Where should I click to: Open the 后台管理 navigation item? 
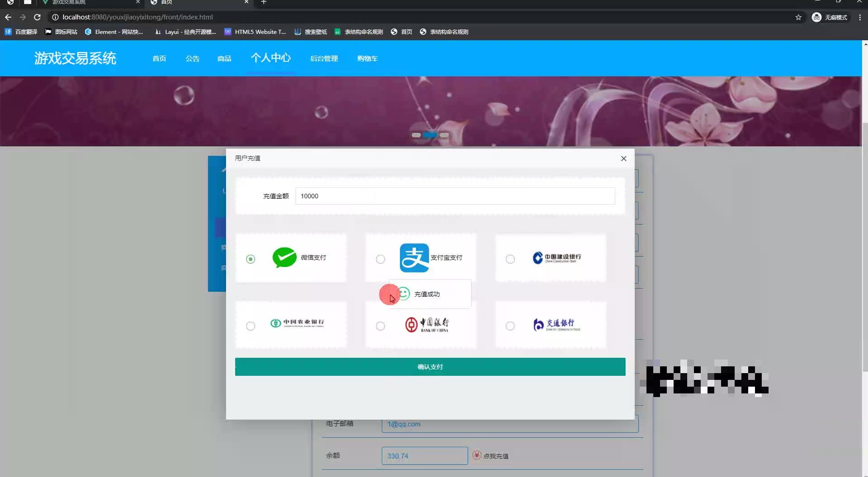[x=324, y=59]
